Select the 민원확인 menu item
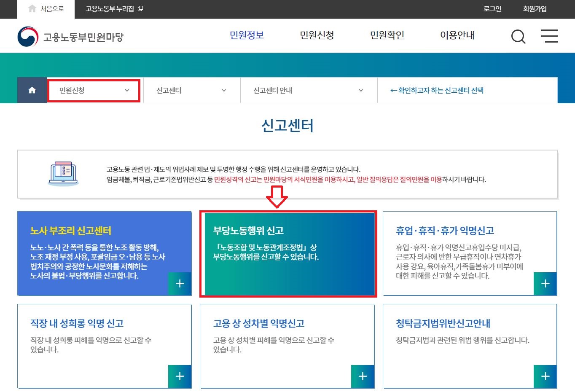Screen dimensions: 575x392 [387, 35]
